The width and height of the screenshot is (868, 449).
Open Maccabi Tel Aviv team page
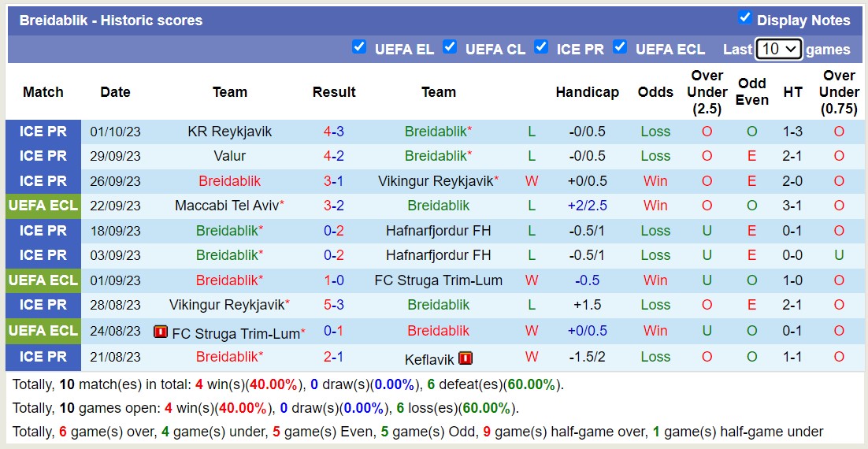pos(226,206)
